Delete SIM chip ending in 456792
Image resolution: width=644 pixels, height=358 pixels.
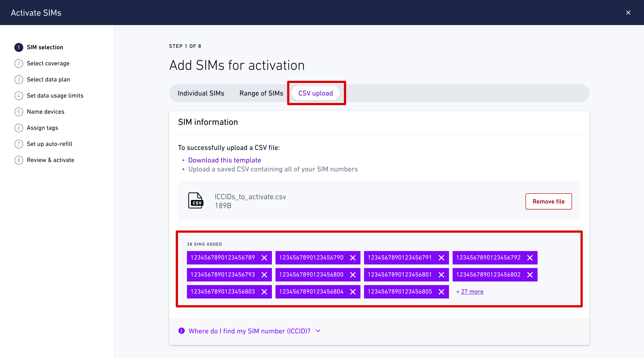(x=530, y=258)
